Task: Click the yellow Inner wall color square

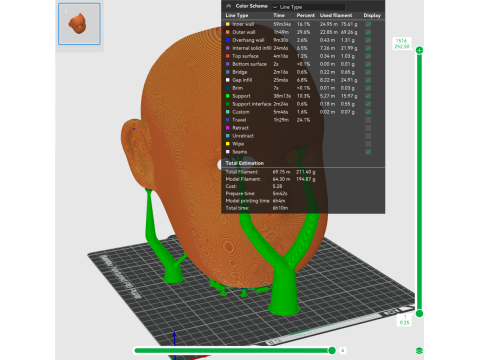Action: tap(228, 24)
